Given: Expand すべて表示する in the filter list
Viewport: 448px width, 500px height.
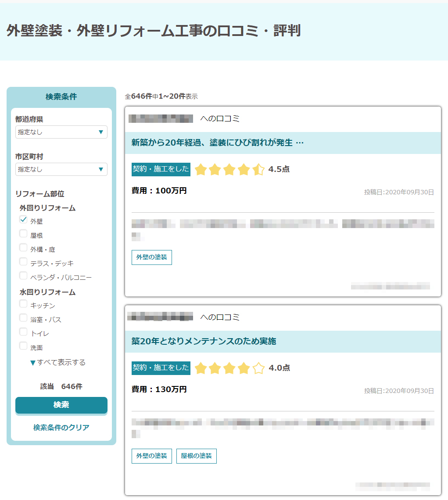Looking at the screenshot, I should tap(58, 363).
